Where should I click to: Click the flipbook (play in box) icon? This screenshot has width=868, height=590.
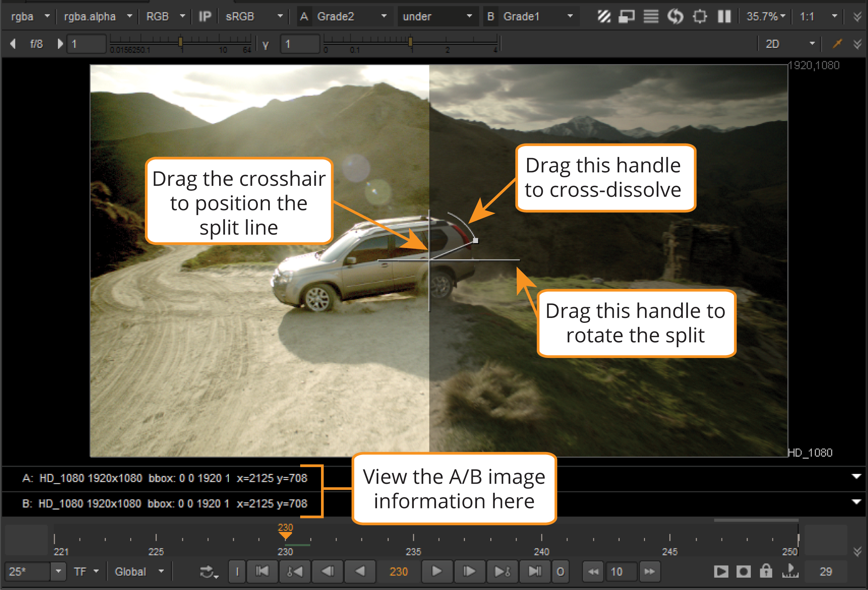pos(721,571)
